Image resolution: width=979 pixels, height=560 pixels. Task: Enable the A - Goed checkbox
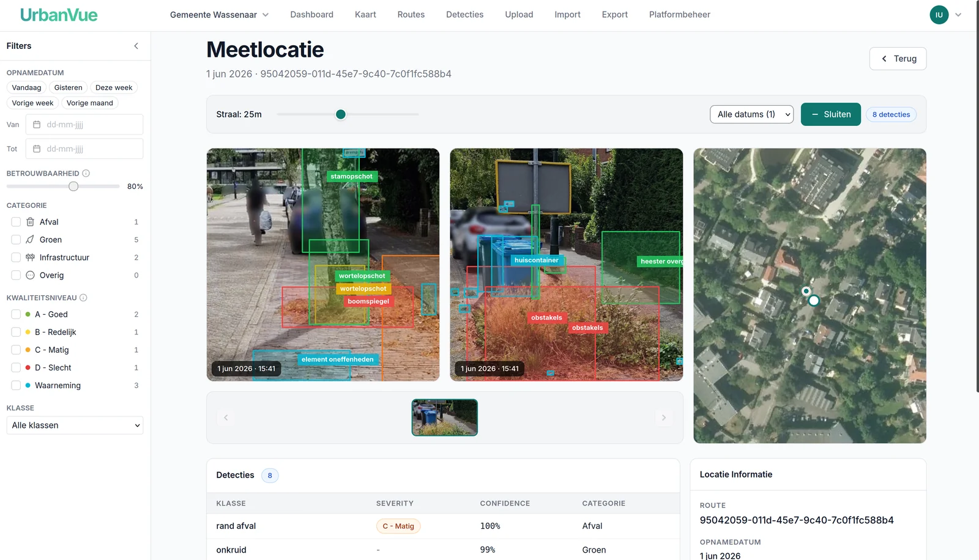tap(16, 314)
